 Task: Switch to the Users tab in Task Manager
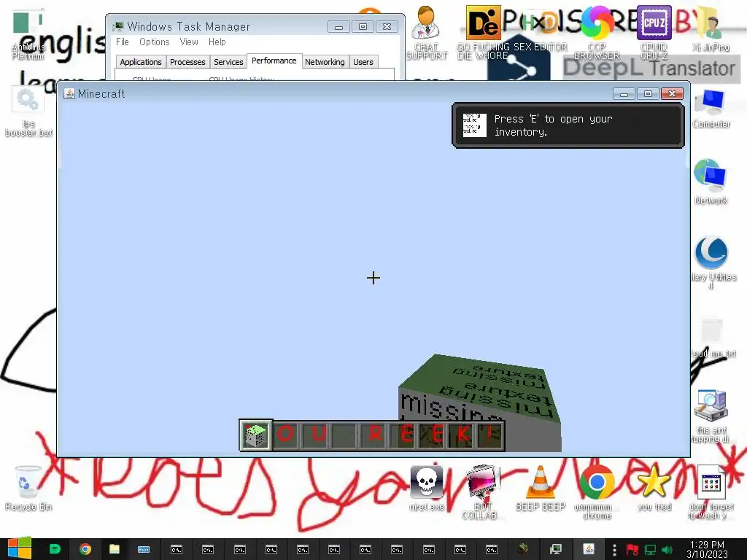point(363,62)
